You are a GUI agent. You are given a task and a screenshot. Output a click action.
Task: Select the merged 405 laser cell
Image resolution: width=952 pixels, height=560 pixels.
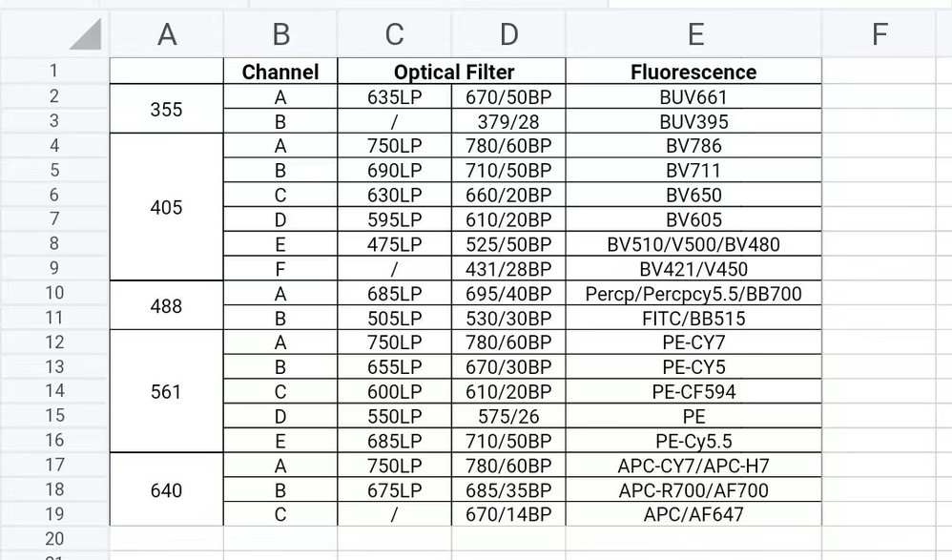[x=167, y=207]
